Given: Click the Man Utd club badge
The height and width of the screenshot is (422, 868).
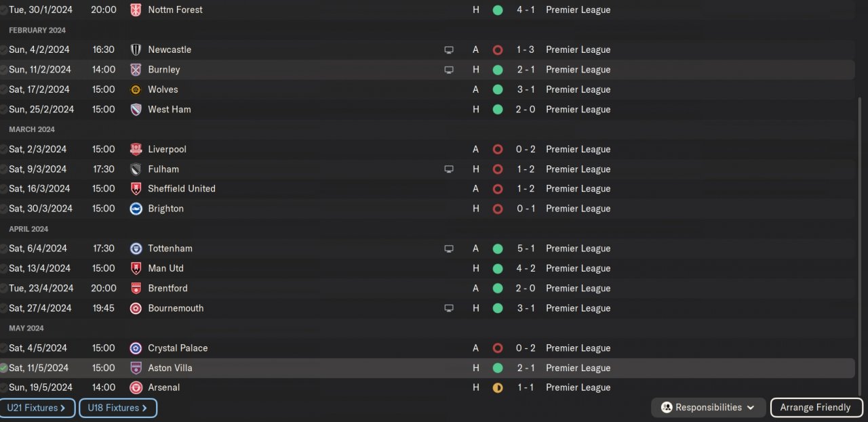Looking at the screenshot, I should click(136, 268).
